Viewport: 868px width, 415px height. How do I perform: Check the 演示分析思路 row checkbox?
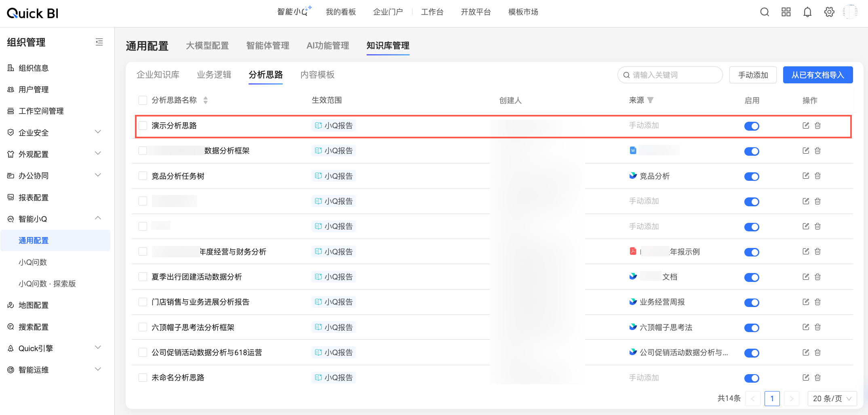pyautogui.click(x=143, y=125)
